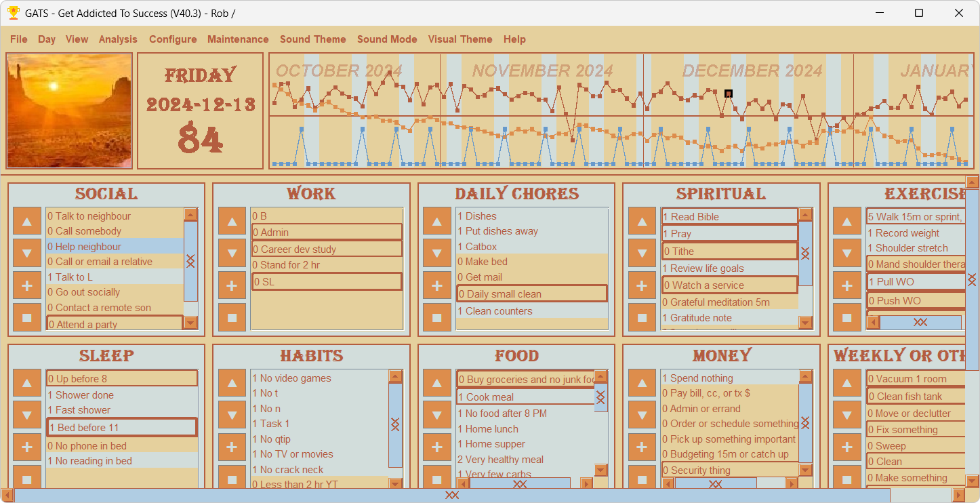980x503 pixels.
Task: Click the up arrow button in Social panel
Action: coord(27,222)
